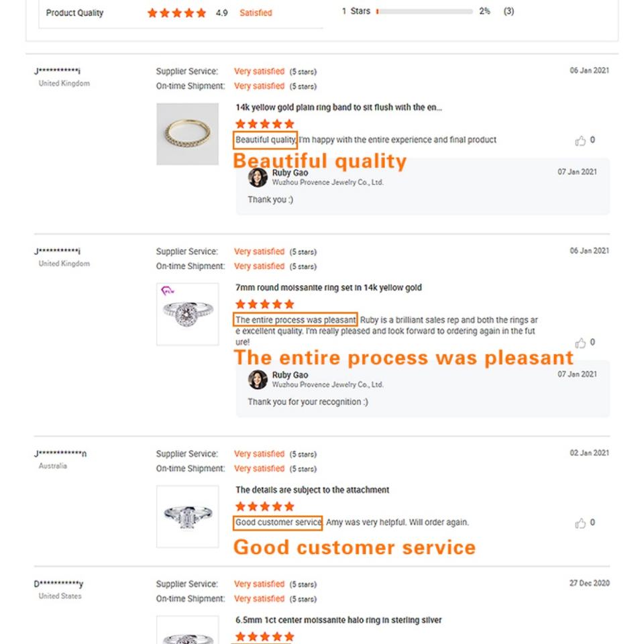Click five-star rating on the 14k ring band review
Screen dimensions: 644x644
(265, 124)
